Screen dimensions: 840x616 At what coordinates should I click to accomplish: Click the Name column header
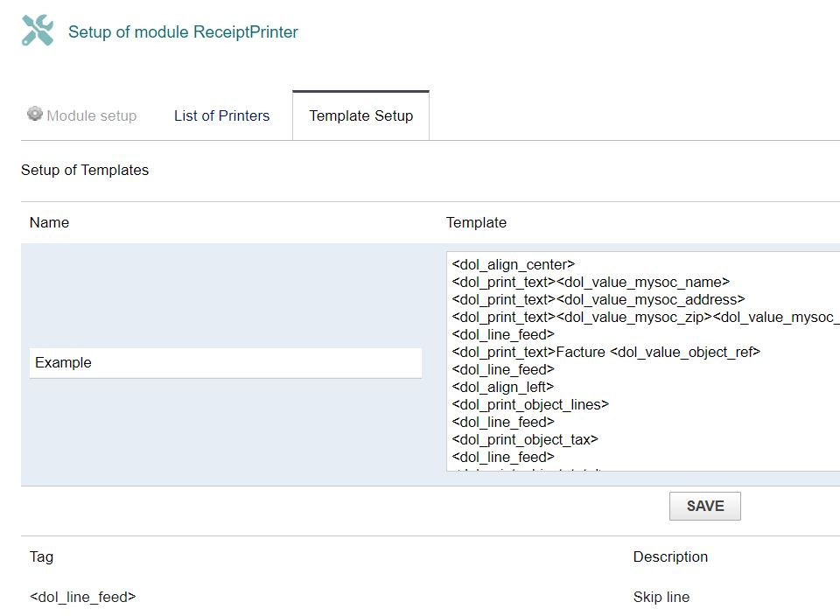49,222
